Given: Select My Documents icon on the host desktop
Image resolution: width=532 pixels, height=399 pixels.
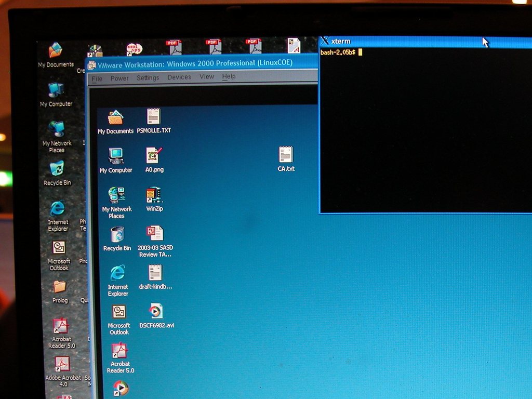Looking at the screenshot, I should [55, 50].
